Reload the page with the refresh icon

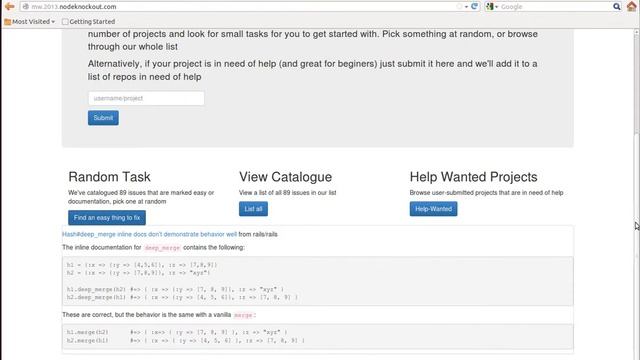[474, 6]
